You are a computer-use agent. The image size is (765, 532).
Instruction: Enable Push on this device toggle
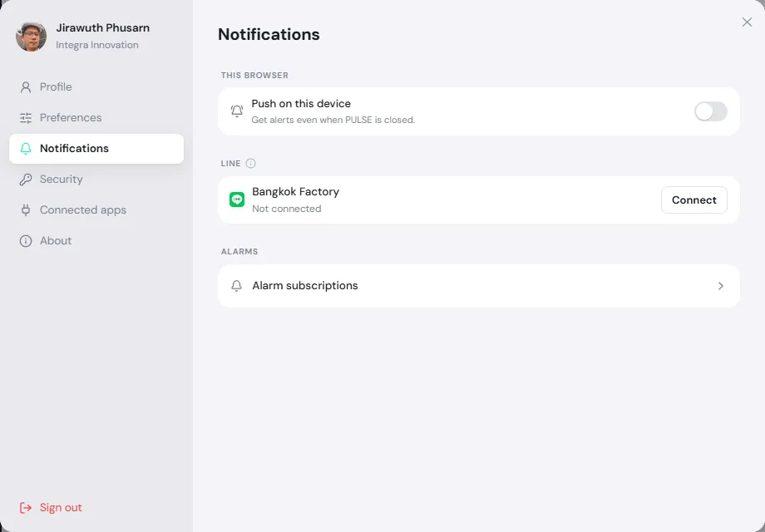710,111
